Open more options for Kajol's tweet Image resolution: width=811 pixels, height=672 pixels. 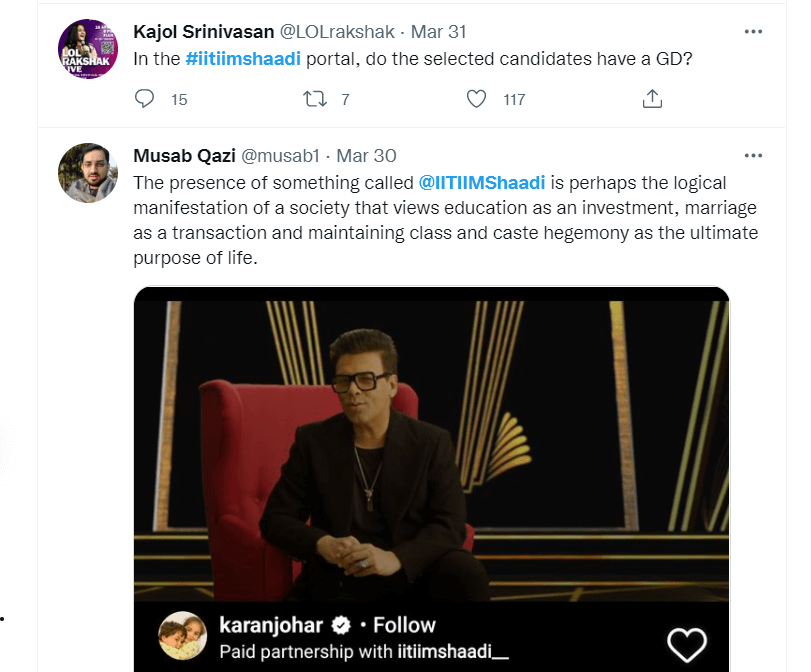[x=753, y=32]
